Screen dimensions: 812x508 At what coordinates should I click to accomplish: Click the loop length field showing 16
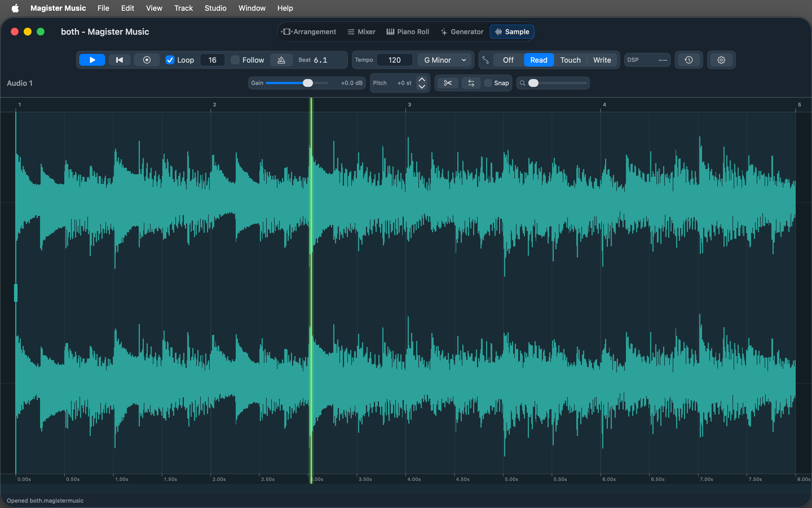click(212, 60)
